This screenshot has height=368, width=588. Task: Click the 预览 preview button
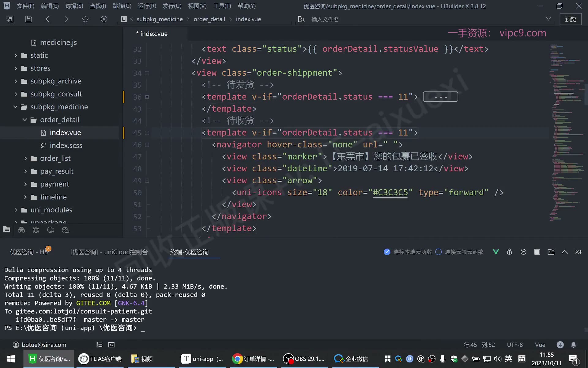(571, 19)
